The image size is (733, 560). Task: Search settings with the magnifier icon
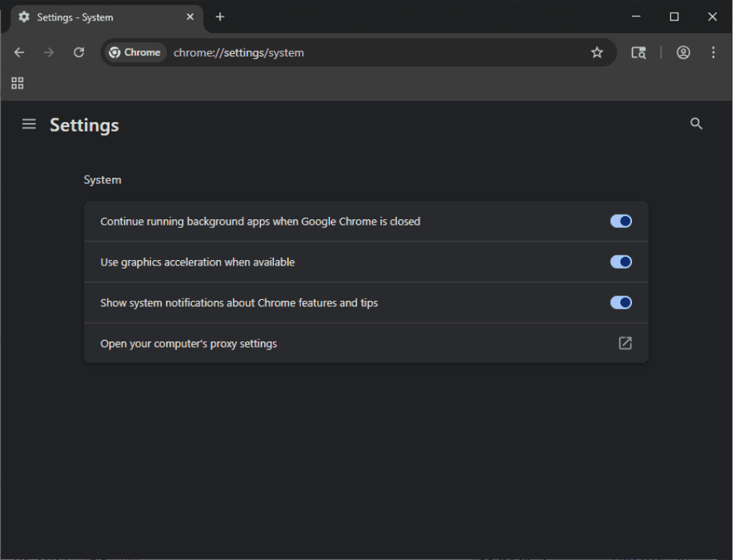696,124
